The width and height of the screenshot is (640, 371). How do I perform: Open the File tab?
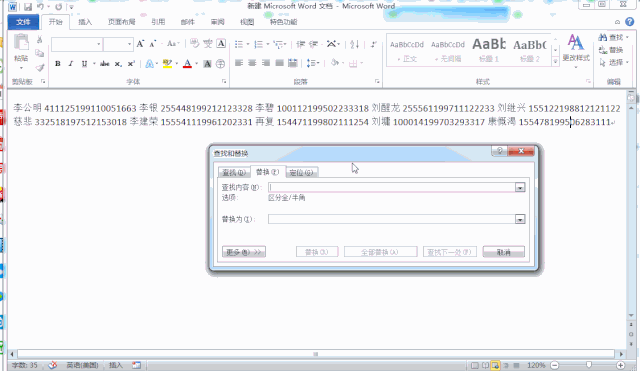point(23,22)
